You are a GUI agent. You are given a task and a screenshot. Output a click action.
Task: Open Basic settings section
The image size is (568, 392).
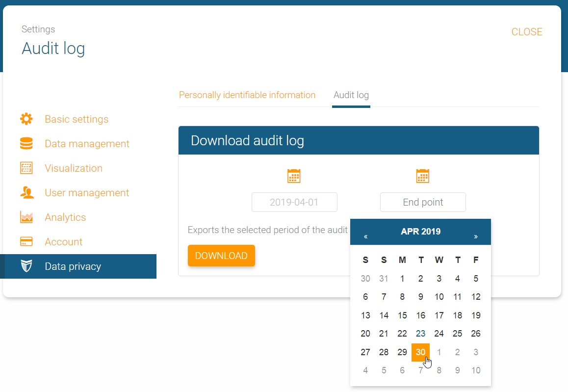tap(77, 119)
